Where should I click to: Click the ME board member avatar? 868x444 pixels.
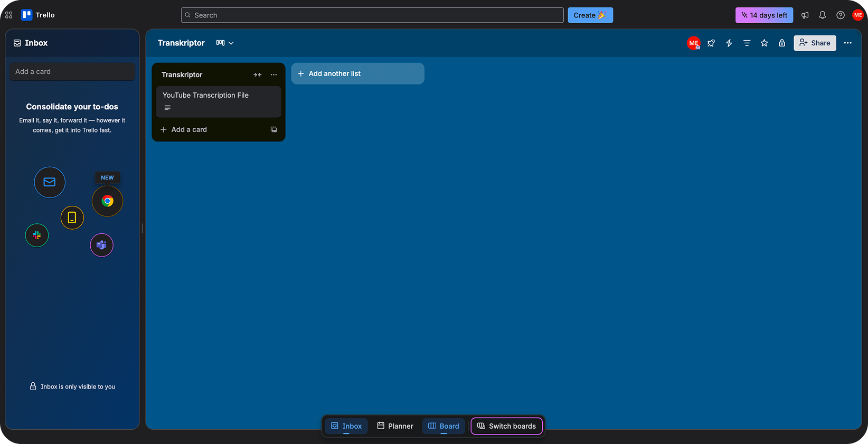pos(694,43)
